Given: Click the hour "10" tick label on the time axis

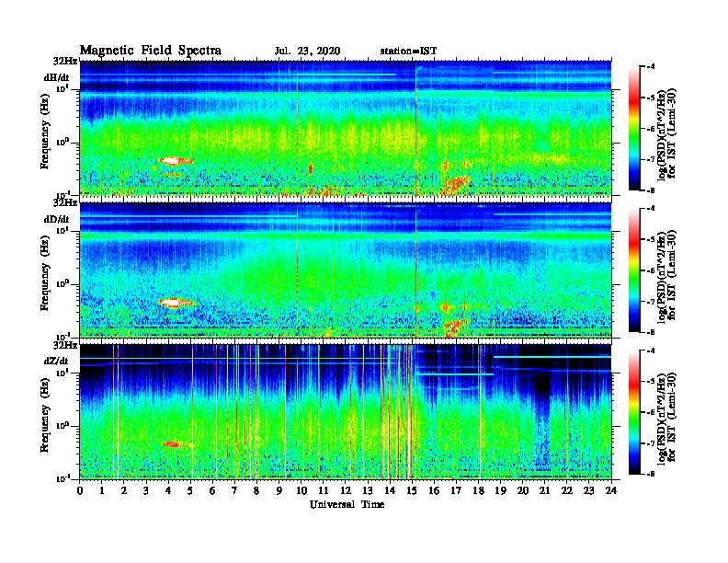Looking at the screenshot, I should (x=301, y=491).
